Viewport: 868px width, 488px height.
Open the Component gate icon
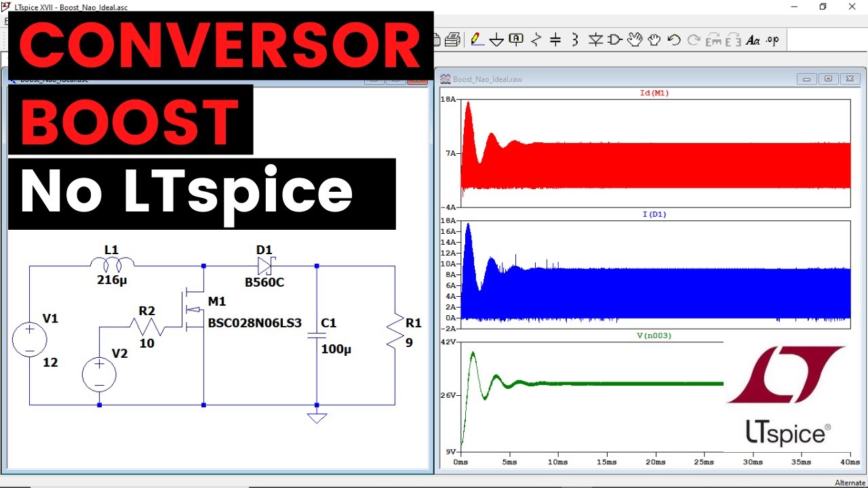(x=614, y=40)
